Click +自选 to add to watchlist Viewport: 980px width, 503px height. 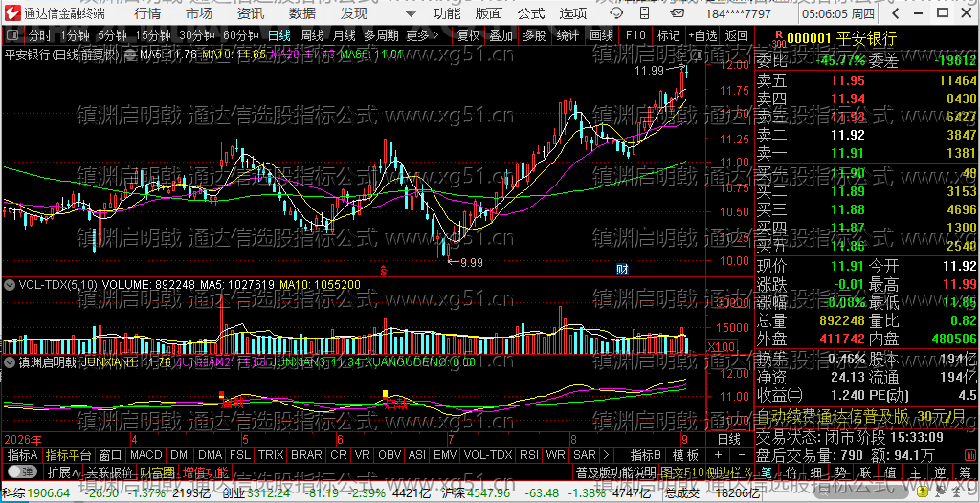703,35
